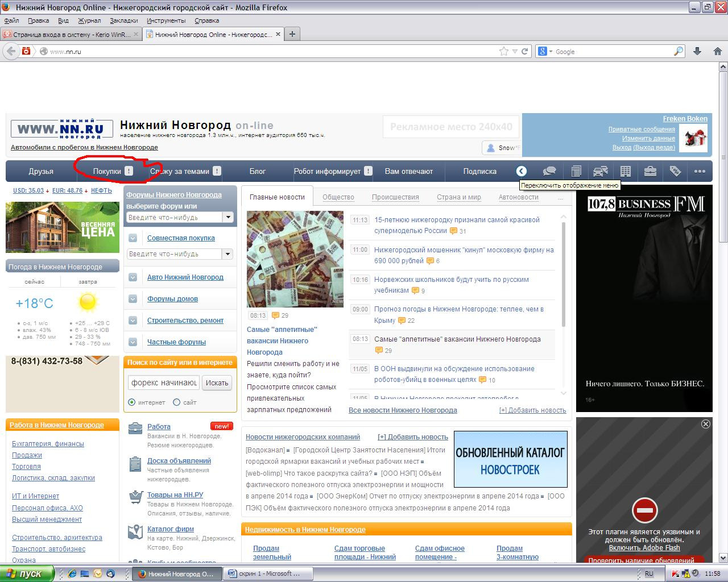Open the Журнал menu in Firefox
728x582 pixels.
(89, 20)
